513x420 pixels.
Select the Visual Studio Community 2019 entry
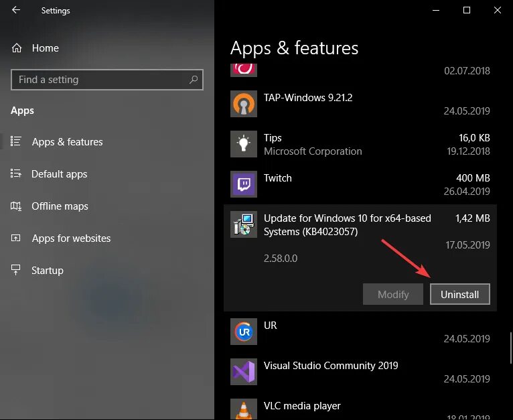pos(331,365)
